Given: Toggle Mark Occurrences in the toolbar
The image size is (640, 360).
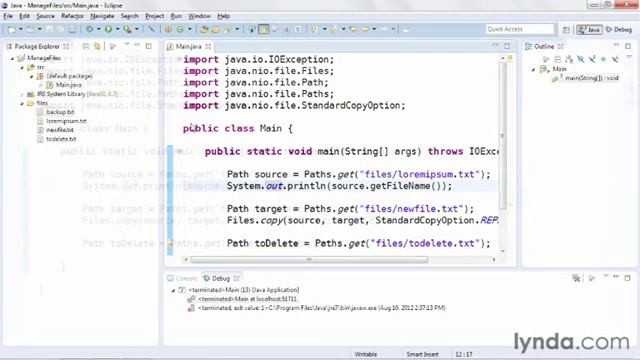Looking at the screenshot, I should pyautogui.click(x=264, y=29).
